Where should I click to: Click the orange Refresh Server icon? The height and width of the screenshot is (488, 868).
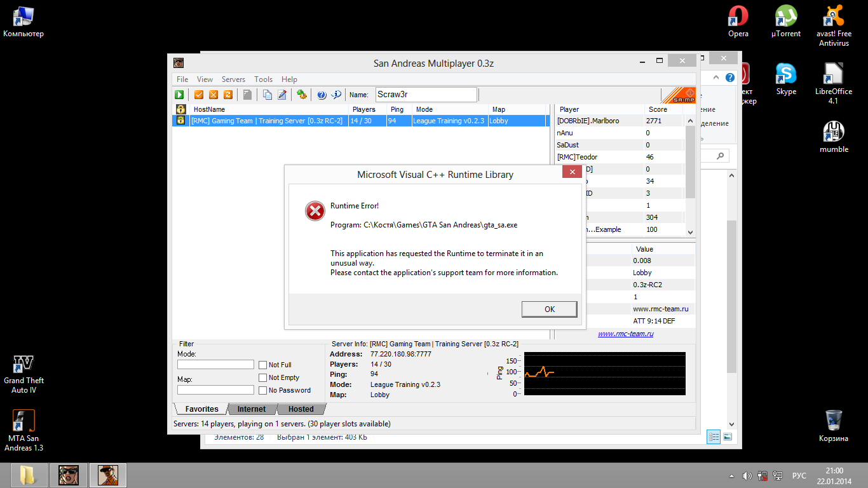(228, 95)
